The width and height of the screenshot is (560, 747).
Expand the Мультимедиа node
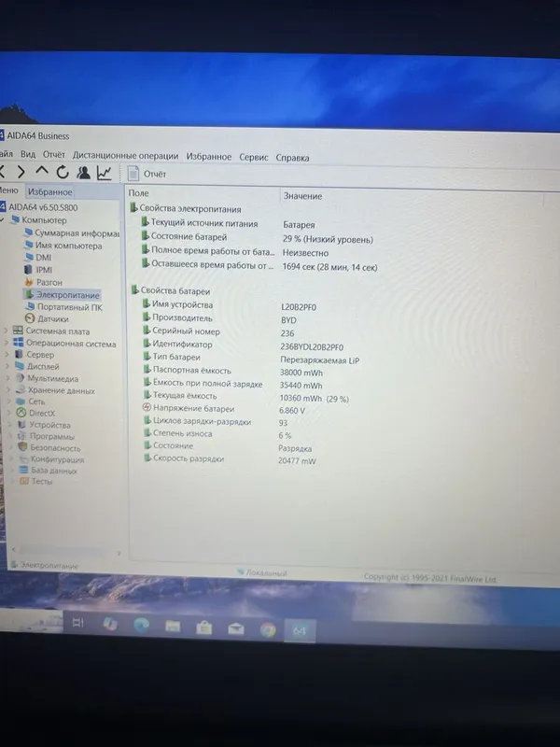pos(7,378)
